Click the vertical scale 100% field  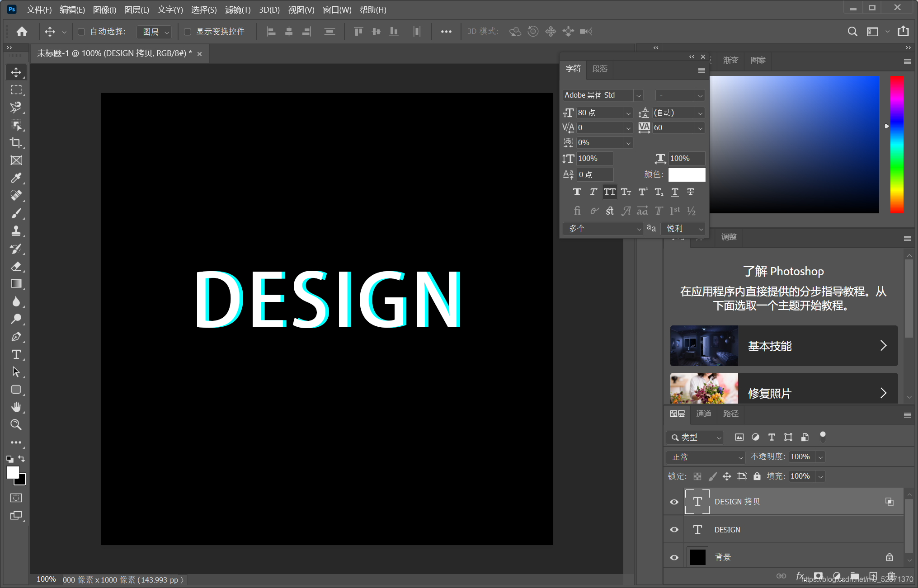coord(595,159)
